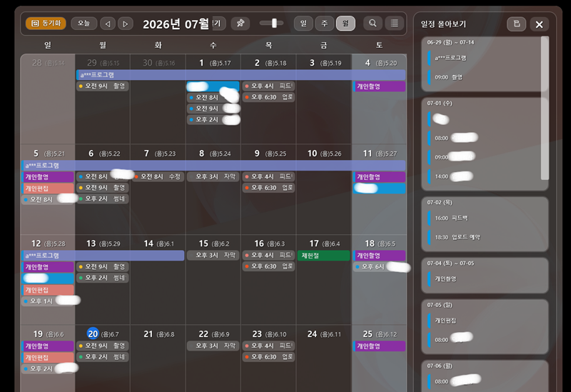Open 개인편집 event on July 5
Viewport: 571px width, 392px height.
(48, 189)
